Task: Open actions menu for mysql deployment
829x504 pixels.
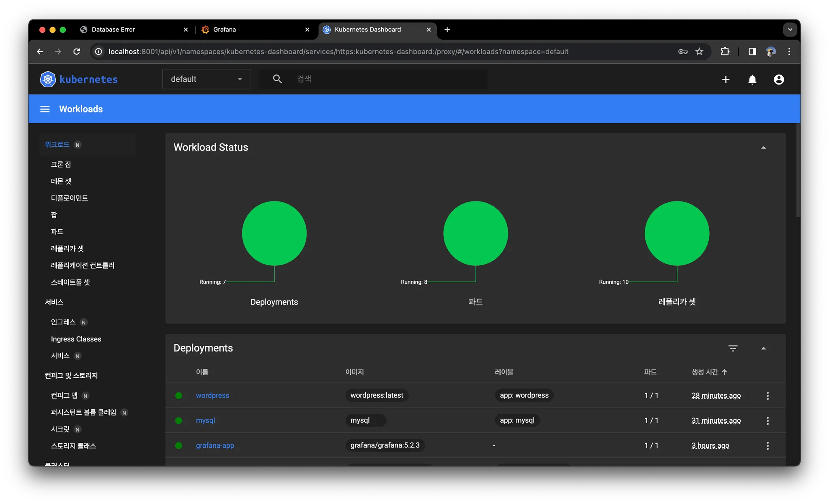Action: [x=767, y=421]
